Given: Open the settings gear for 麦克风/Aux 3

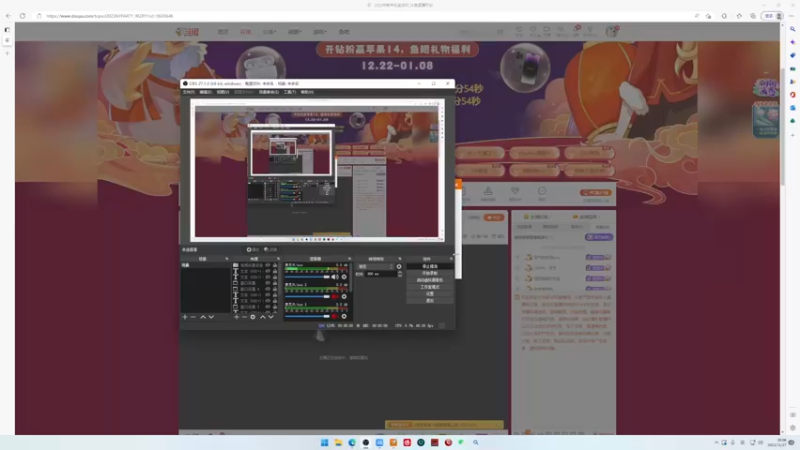Looking at the screenshot, I should click(344, 316).
